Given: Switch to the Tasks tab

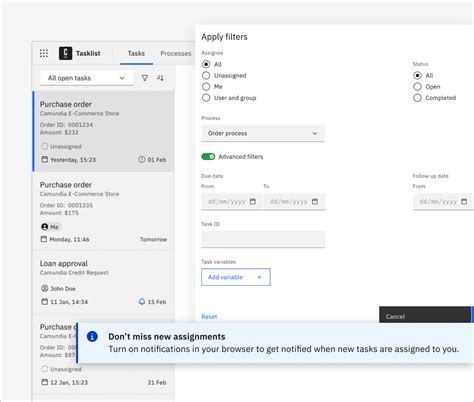Looking at the screenshot, I should (136, 53).
